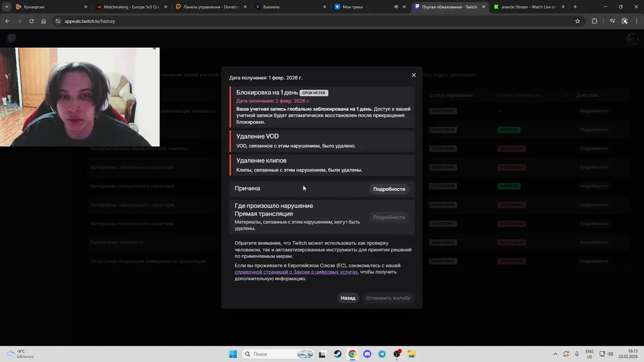
Task: Go forward in browser history
Action: pos(20,21)
